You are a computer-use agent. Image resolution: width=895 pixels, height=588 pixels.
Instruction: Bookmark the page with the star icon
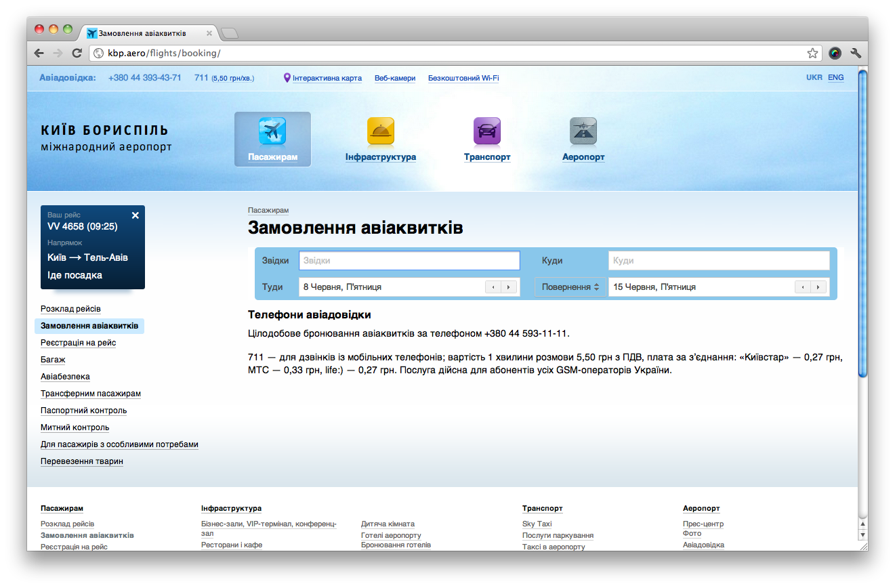(812, 53)
